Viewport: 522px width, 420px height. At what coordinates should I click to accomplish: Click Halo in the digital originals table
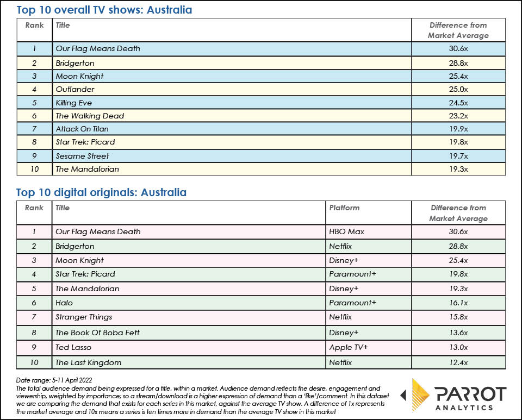click(64, 303)
